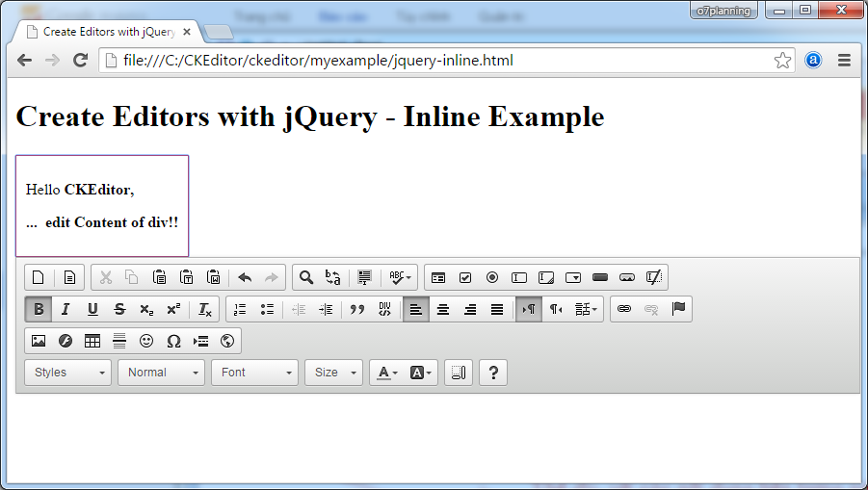Open spell check ABC dropdown
The height and width of the screenshot is (490, 868).
399,277
